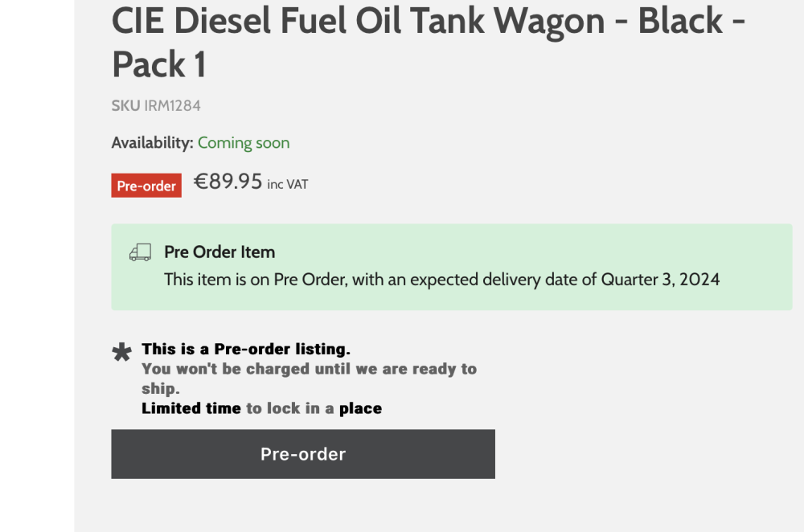Click the inc VAT label

(288, 184)
